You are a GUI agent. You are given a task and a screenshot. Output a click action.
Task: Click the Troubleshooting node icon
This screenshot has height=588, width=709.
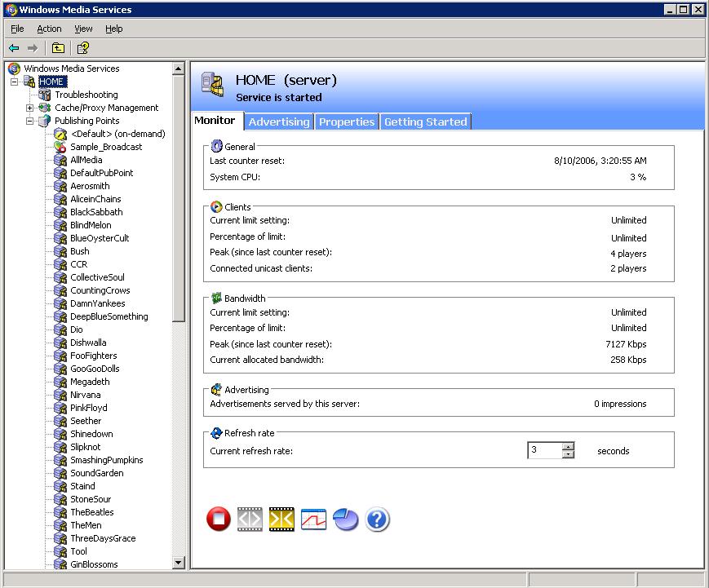44,95
